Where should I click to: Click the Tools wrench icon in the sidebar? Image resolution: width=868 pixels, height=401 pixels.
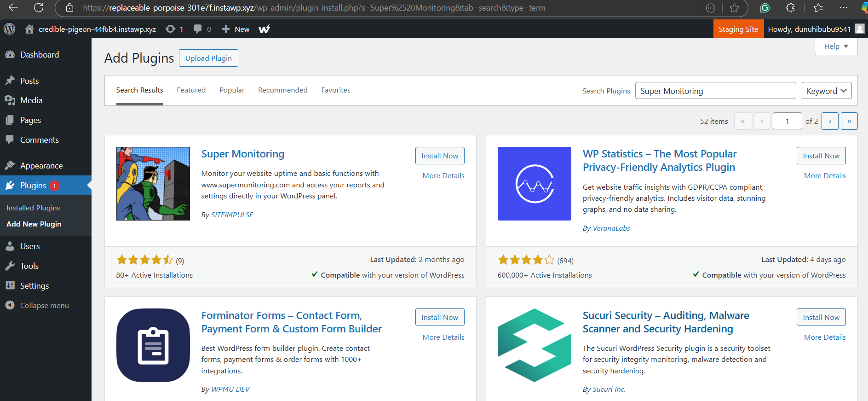click(x=10, y=266)
